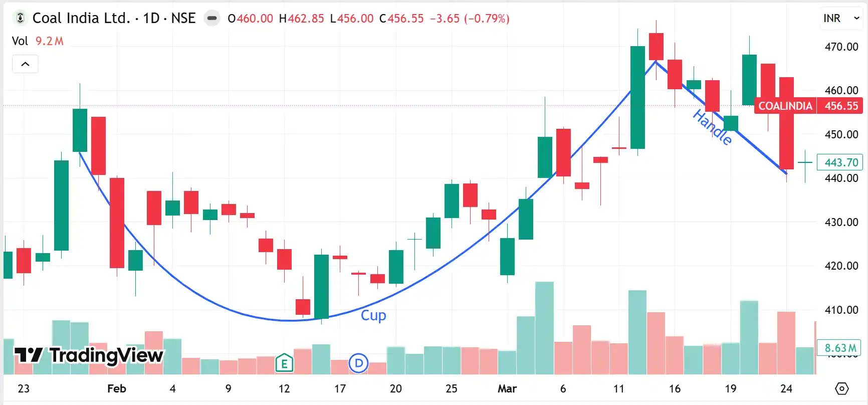Click the earnings 'E' marker icon
868x405 pixels.
(284, 362)
